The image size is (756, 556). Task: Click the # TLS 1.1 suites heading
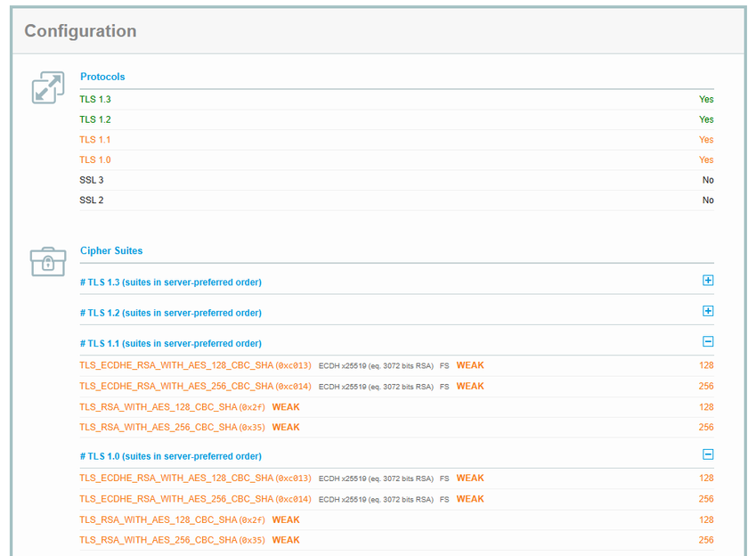pyautogui.click(x=171, y=344)
